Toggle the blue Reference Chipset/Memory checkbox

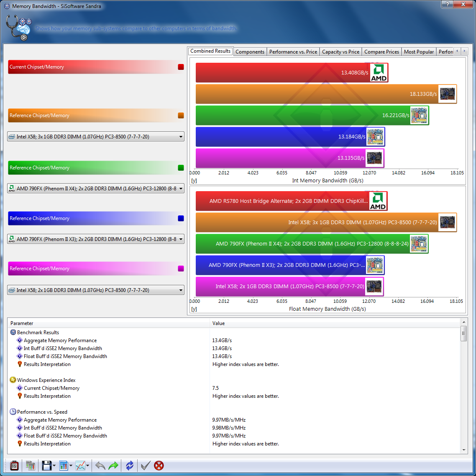point(181,218)
